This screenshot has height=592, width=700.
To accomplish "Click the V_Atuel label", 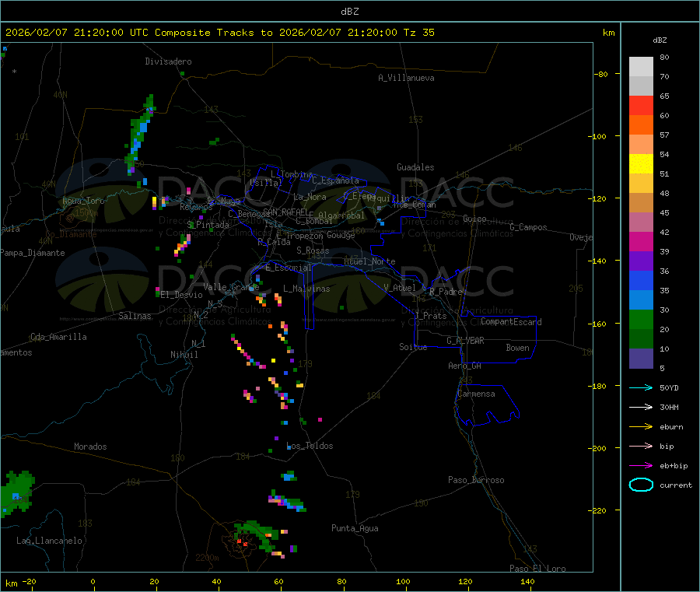I will pyautogui.click(x=400, y=288).
